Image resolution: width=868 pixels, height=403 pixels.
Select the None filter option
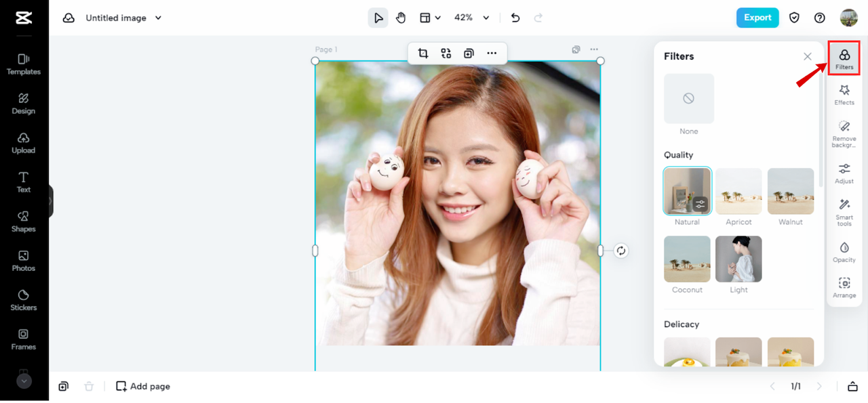(x=689, y=99)
